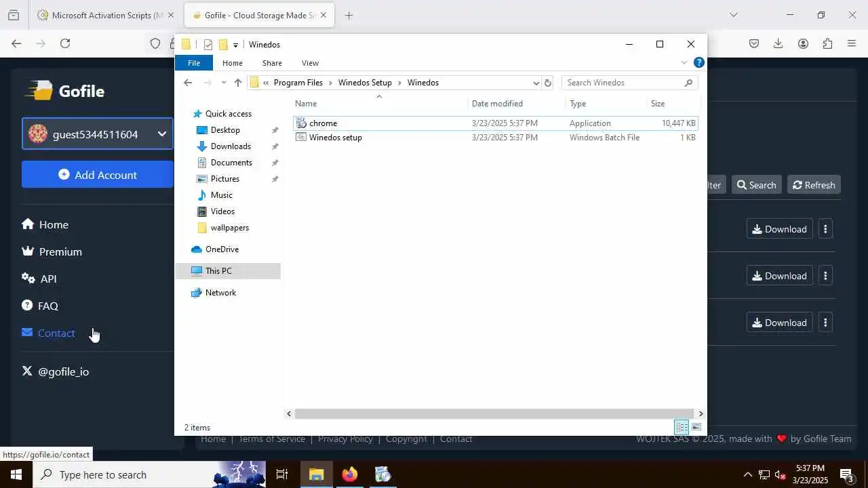The image size is (868, 488).
Task: Reload the Firefox page
Action: [x=65, y=43]
